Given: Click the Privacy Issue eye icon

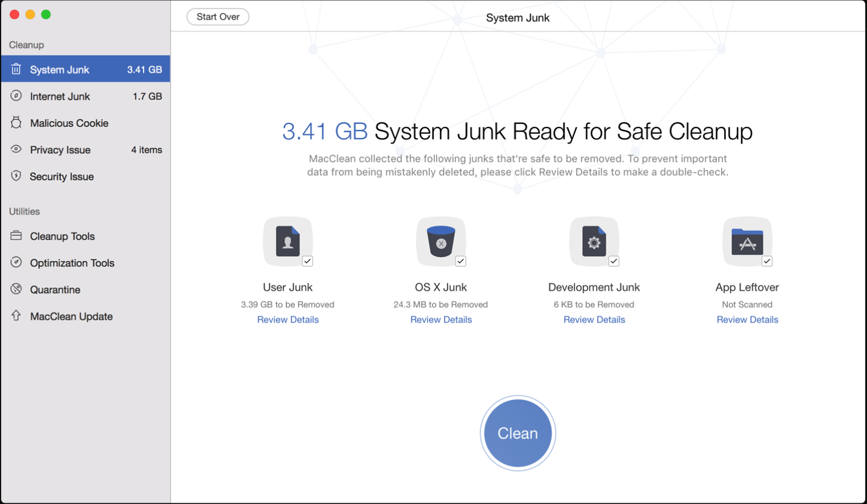Looking at the screenshot, I should click(16, 150).
